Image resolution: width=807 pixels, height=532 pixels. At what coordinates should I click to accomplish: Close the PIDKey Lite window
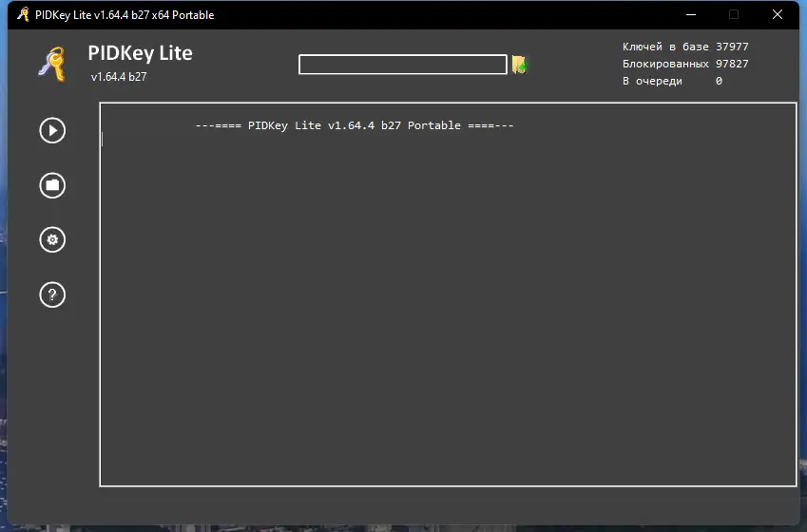click(778, 14)
